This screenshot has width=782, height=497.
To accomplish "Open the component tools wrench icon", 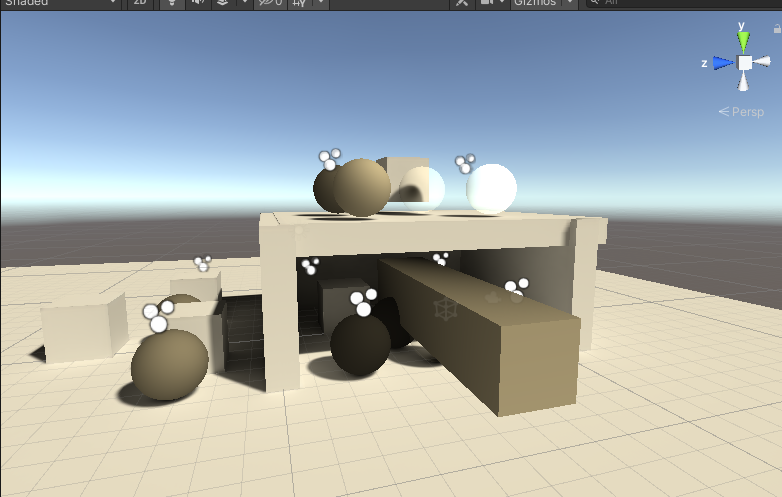I will click(x=462, y=3).
